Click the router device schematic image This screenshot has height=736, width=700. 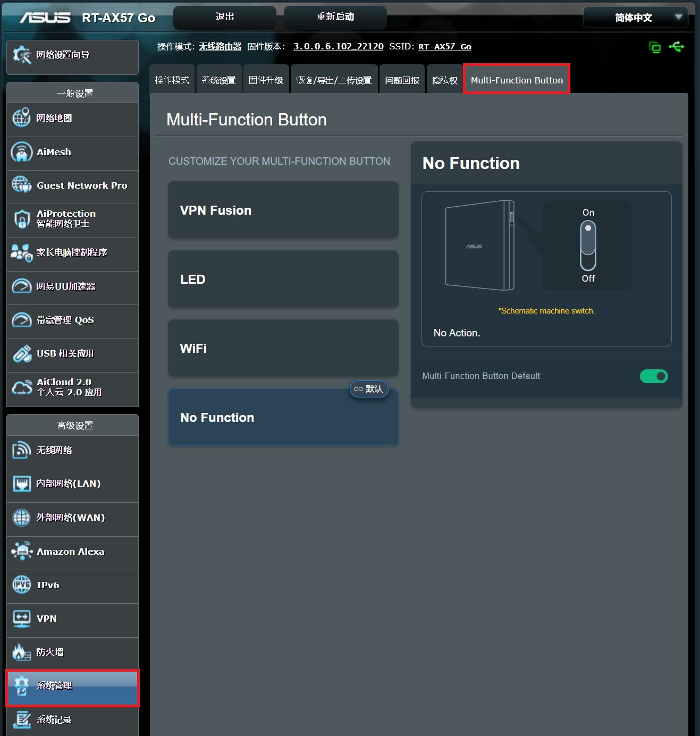coord(479,245)
